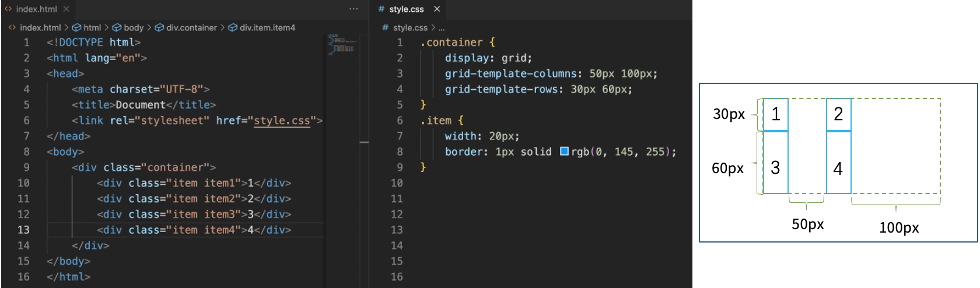Switch to the index.html tab
980x288 pixels.
point(36,9)
